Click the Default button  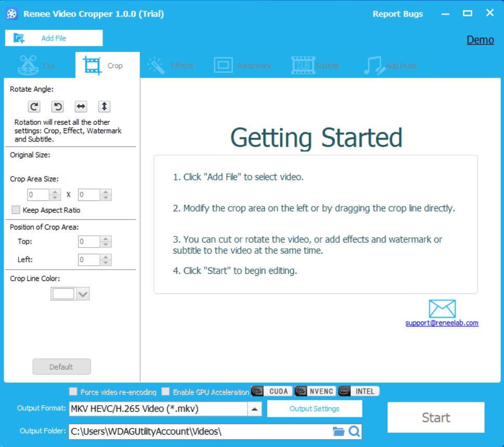point(61,367)
